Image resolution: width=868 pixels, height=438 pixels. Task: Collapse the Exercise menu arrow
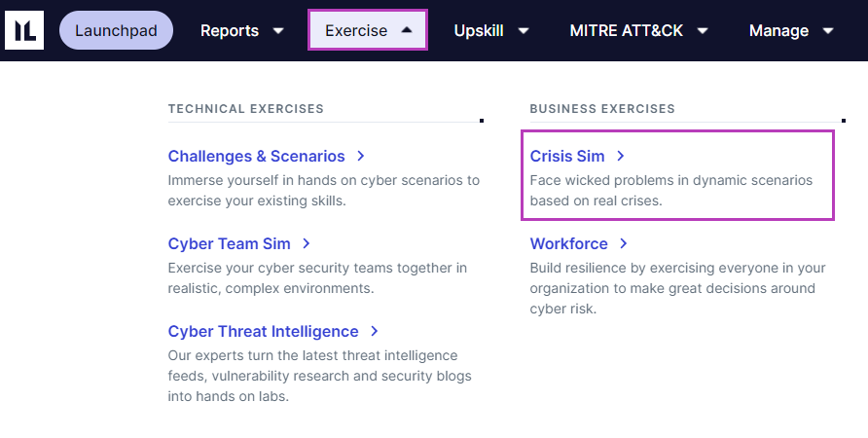[x=407, y=30]
